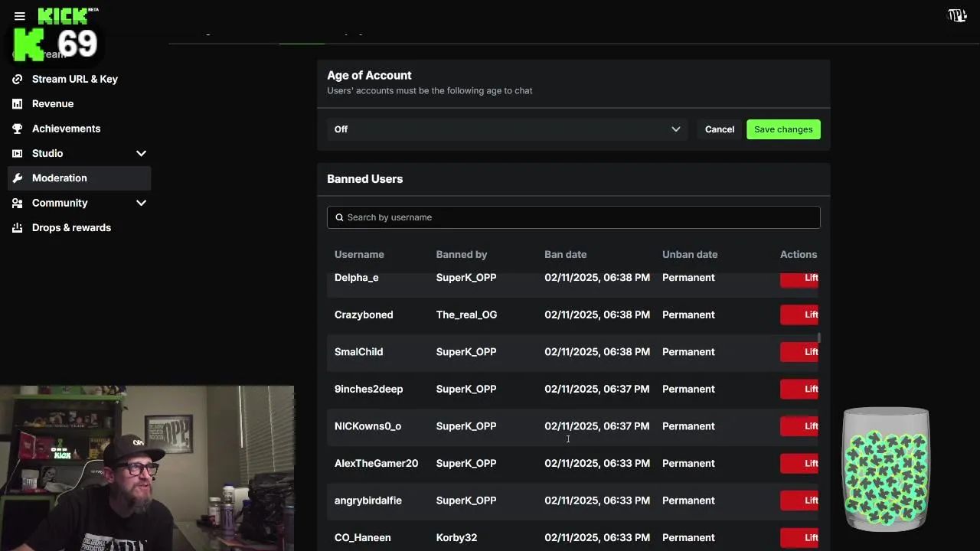
Task: Click the Revenue chart icon
Action: point(18,104)
